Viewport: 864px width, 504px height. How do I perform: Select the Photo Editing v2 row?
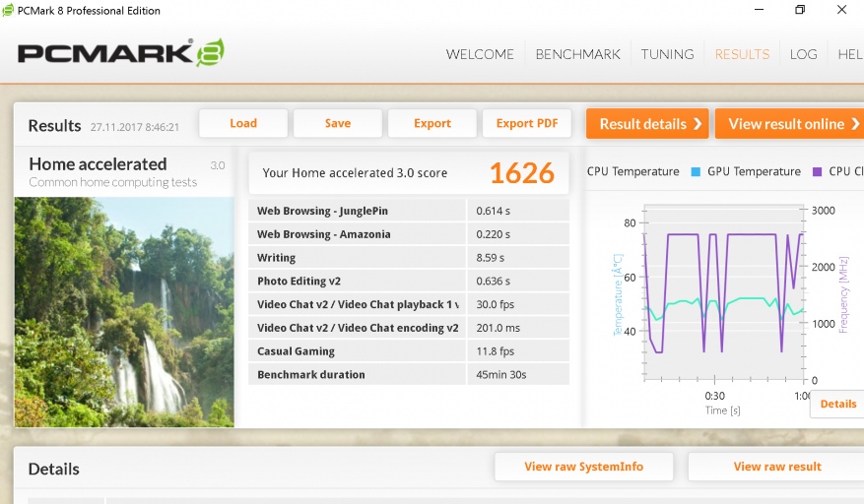[409, 281]
